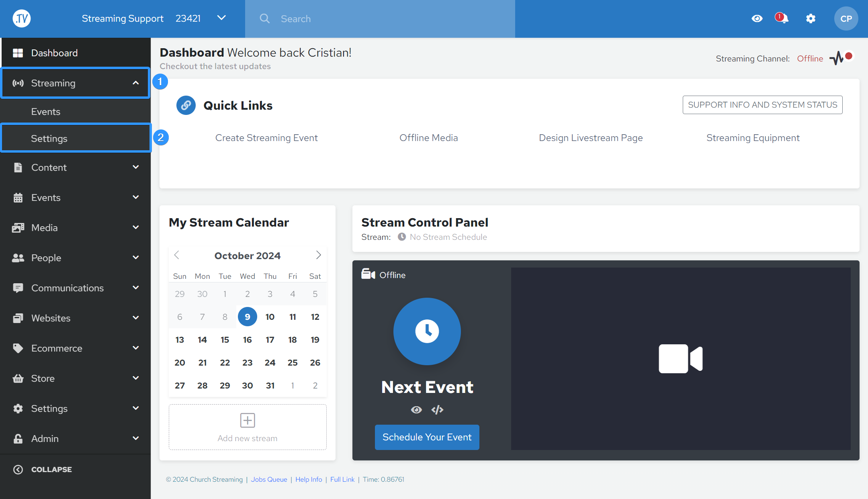Open the Streaming Support account dropdown

(221, 18)
